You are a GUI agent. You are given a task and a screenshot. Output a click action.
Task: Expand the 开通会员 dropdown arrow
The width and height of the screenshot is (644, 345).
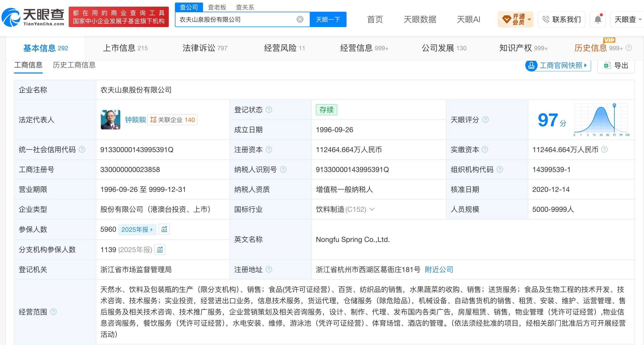point(529,19)
